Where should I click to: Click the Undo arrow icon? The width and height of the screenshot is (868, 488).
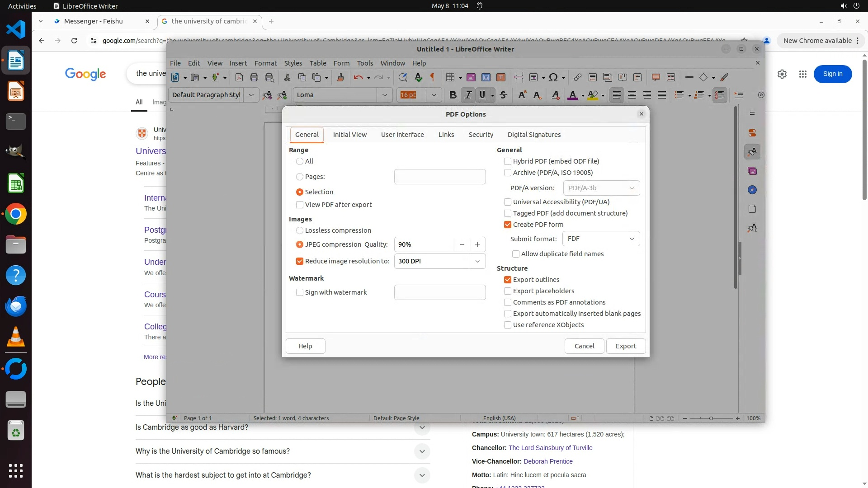point(358,78)
